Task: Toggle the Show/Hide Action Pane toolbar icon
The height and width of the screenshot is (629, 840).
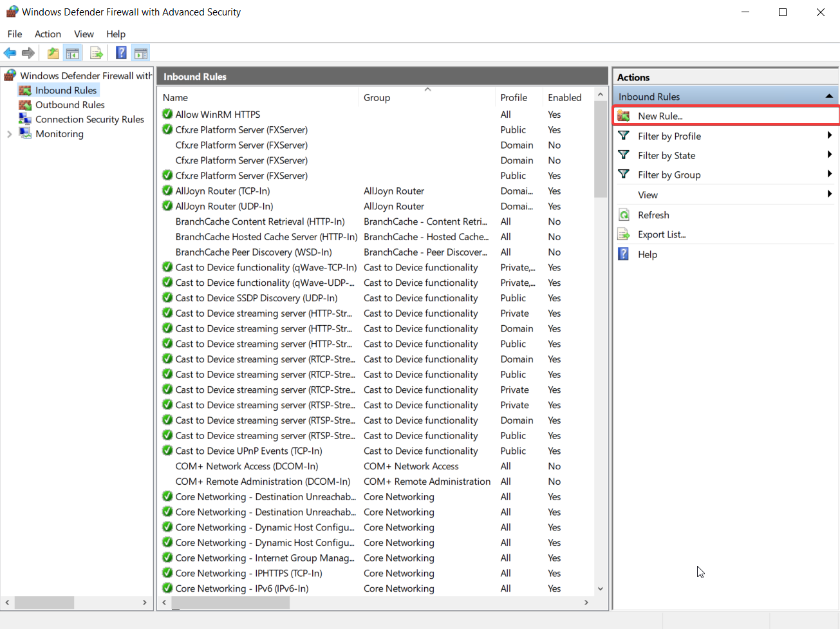Action: (x=141, y=53)
